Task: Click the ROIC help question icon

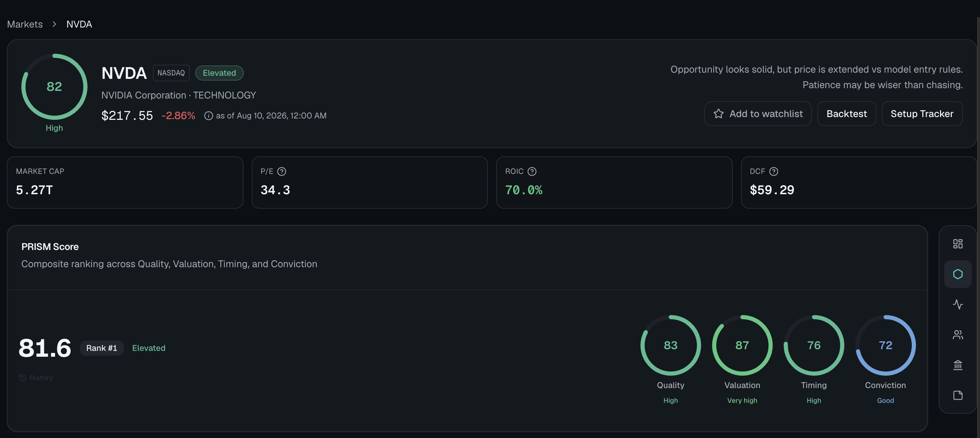Action: point(532,171)
